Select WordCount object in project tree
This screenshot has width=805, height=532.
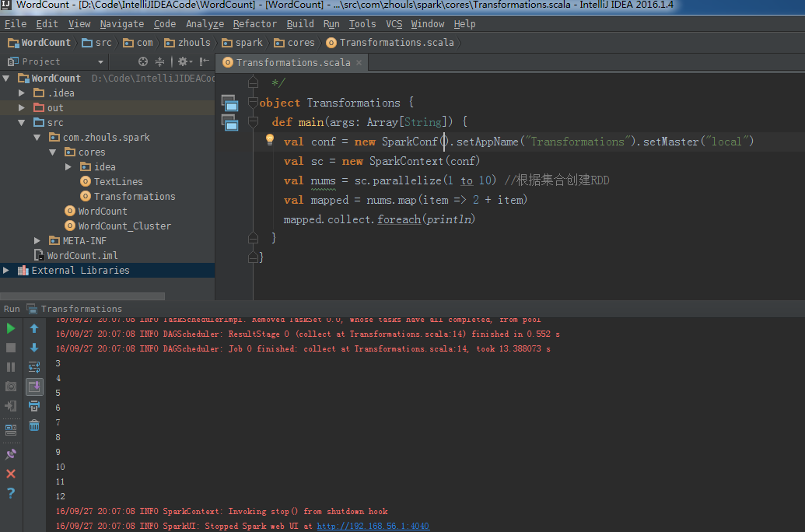click(x=96, y=211)
